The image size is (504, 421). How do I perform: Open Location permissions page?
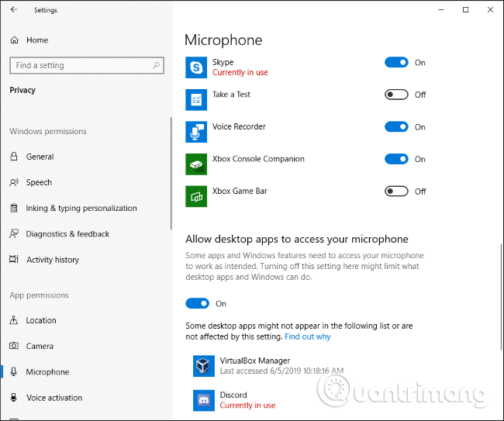(41, 320)
